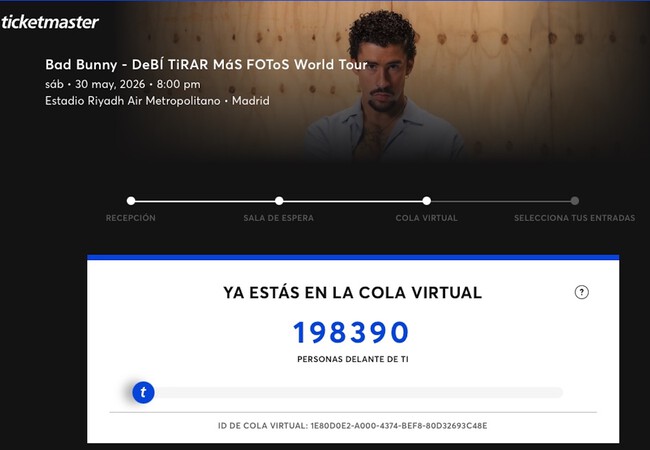The image size is (650, 450).
Task: Click the RECEPCIÓN step label
Action: pos(131,218)
